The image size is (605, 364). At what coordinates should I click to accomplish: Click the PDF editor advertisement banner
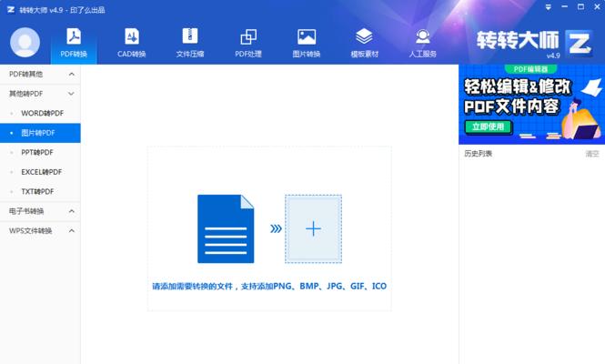[531, 105]
